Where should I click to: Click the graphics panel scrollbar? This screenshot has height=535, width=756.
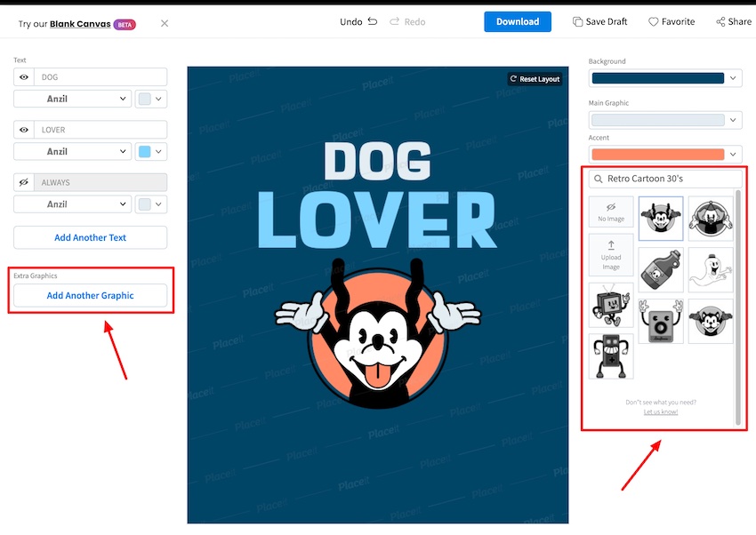(737, 307)
